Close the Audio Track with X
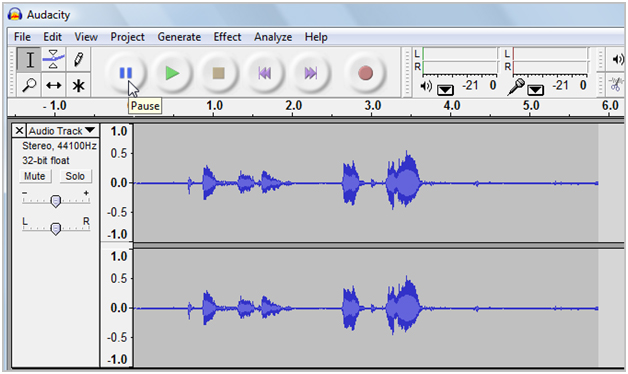 pos(19,131)
